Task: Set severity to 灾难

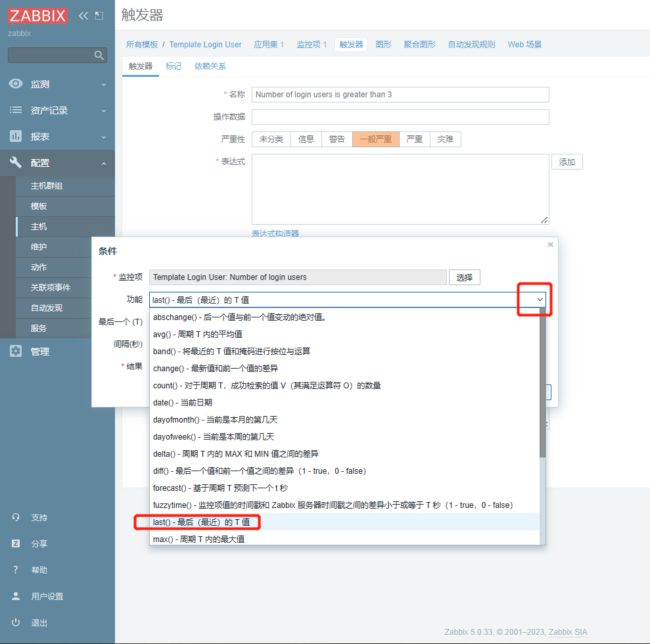Action: (445, 139)
